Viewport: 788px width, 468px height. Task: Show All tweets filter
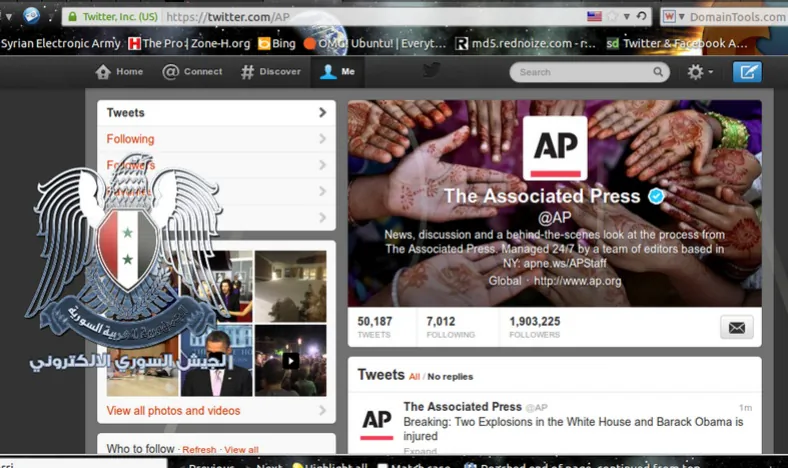click(414, 377)
